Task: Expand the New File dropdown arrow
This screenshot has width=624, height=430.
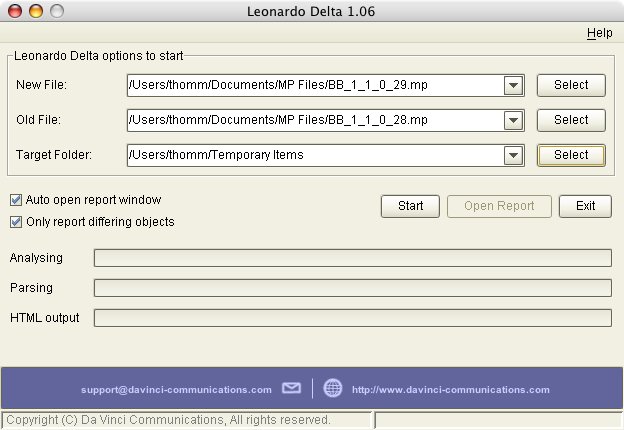Action: click(514, 86)
